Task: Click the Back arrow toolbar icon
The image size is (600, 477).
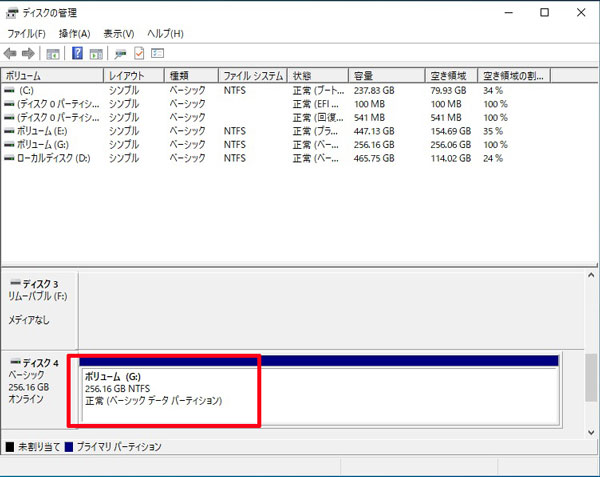Action: [x=11, y=53]
